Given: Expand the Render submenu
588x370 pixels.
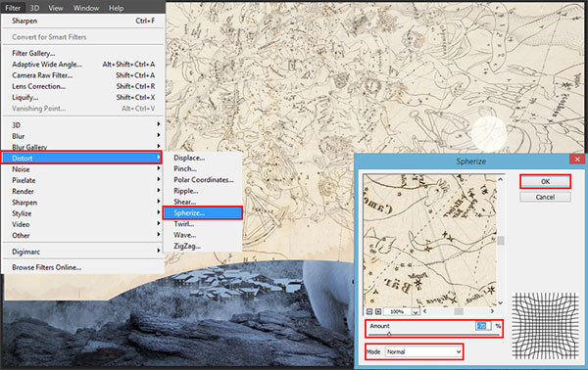Looking at the screenshot, I should pyautogui.click(x=83, y=192).
